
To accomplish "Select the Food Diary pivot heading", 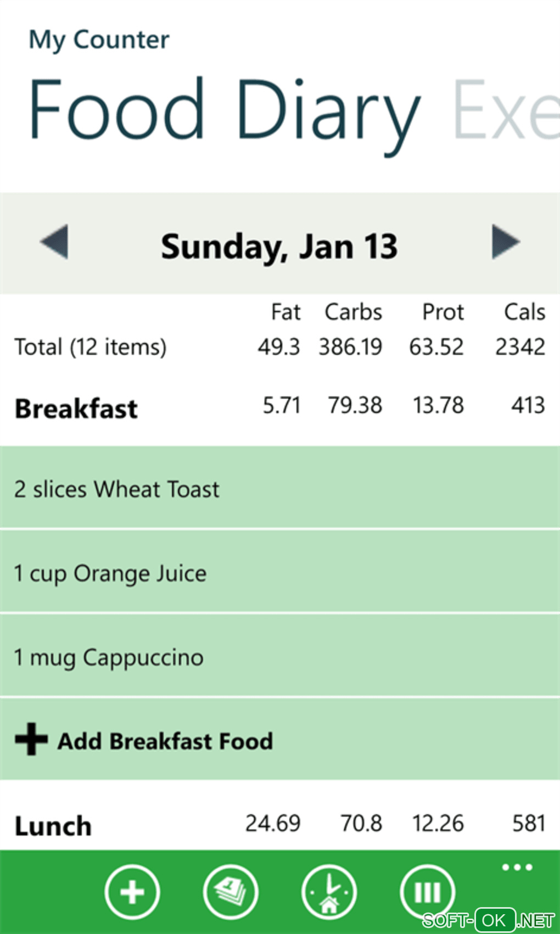I will (x=225, y=110).
